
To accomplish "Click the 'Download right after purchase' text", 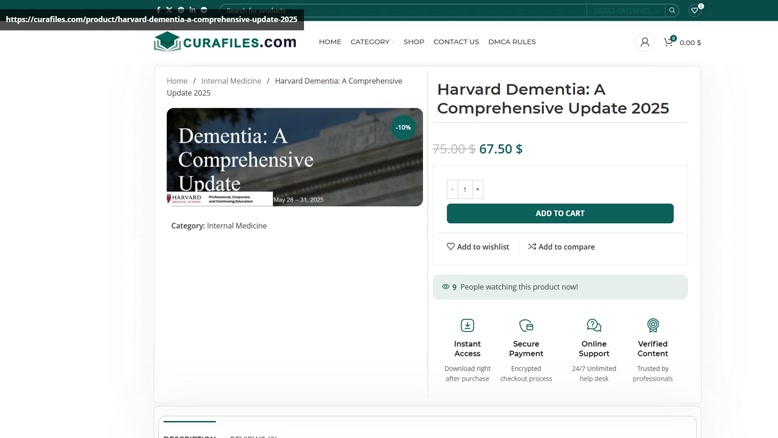I will (467, 374).
